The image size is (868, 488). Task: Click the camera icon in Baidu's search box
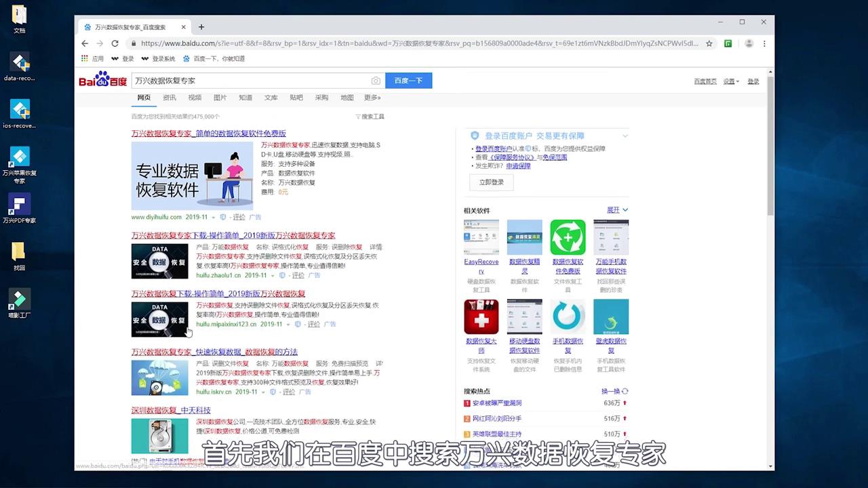pyautogui.click(x=376, y=80)
